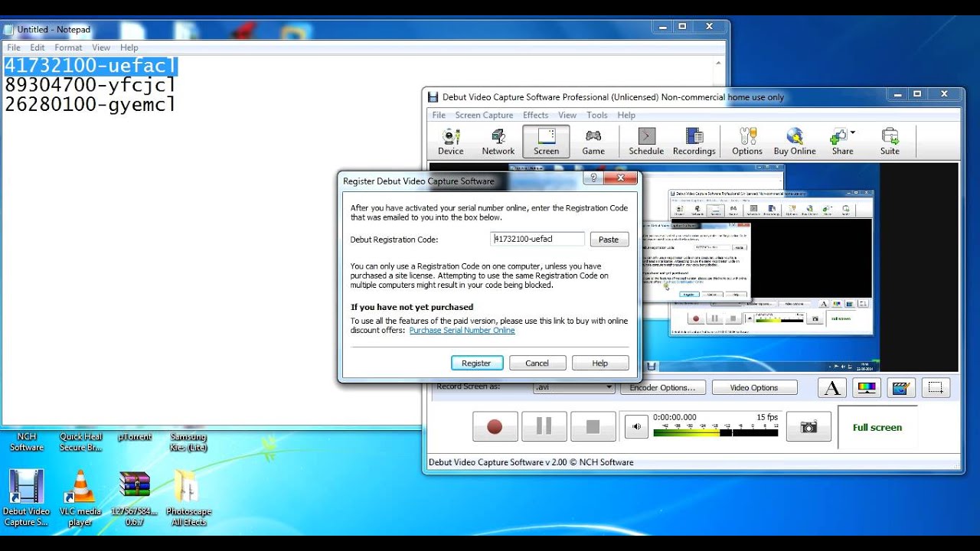Screen dimensions: 980x551
Task: Open Encoder Options
Action: 662,388
